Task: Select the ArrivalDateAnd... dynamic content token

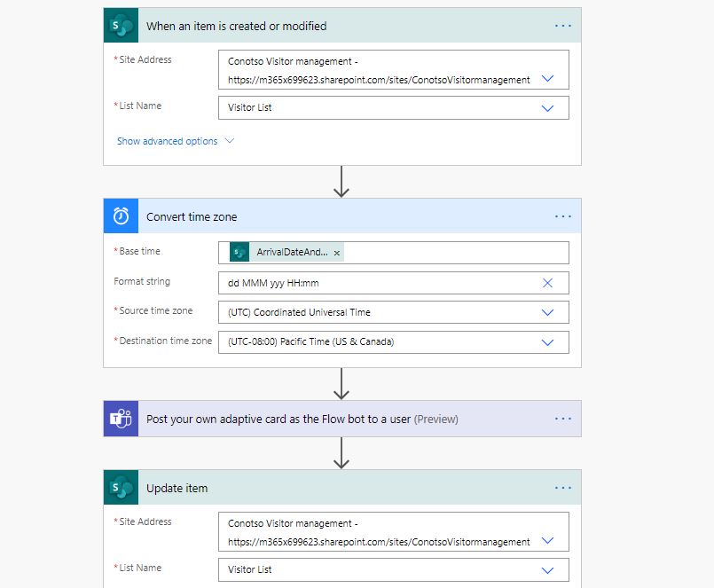Action: point(286,253)
